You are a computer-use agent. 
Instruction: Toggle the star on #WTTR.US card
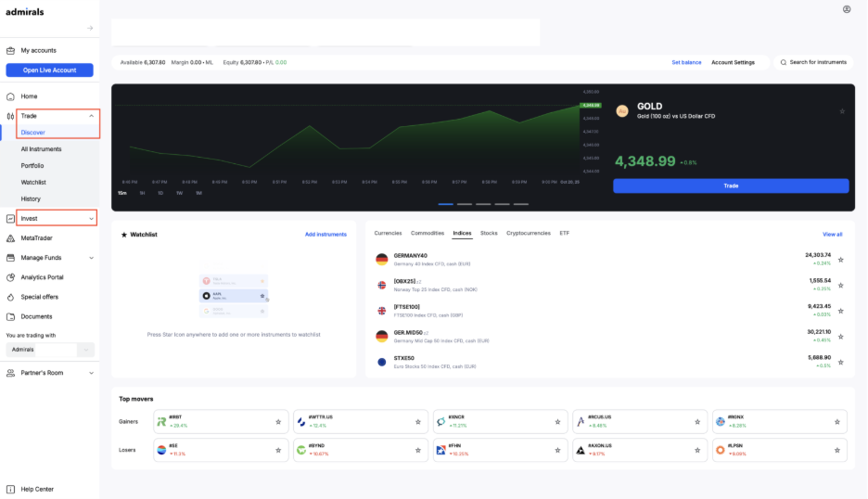418,422
